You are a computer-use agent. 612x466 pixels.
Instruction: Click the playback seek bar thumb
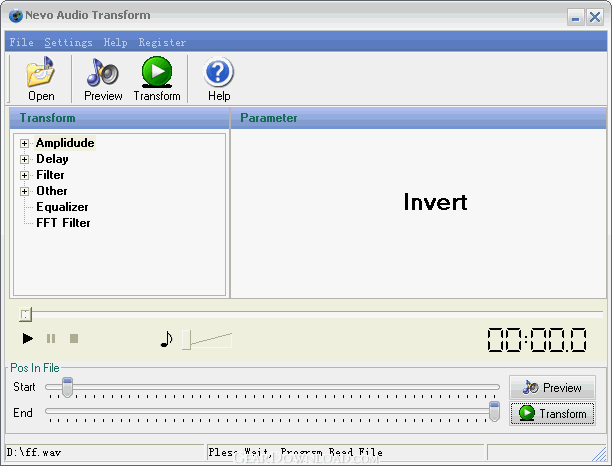(25, 315)
